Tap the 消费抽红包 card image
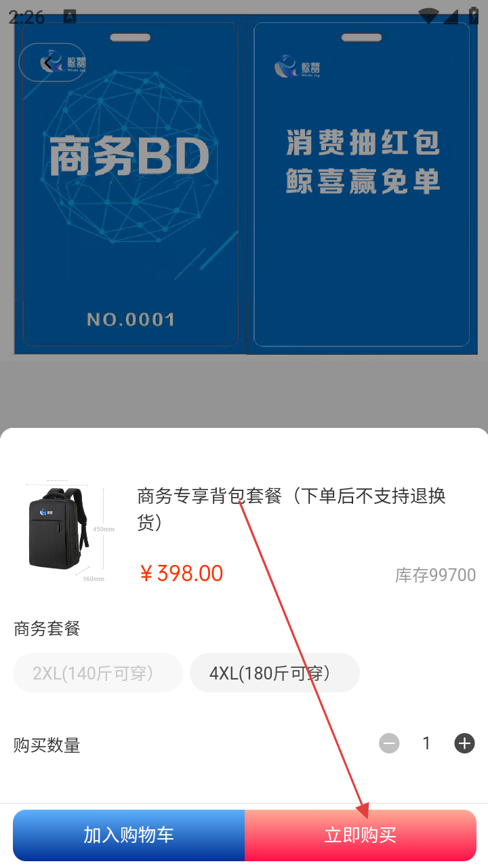 point(362,184)
